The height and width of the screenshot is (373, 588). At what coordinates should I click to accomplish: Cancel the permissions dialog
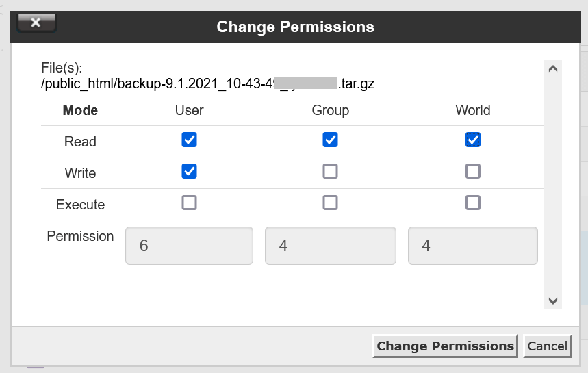coord(547,346)
